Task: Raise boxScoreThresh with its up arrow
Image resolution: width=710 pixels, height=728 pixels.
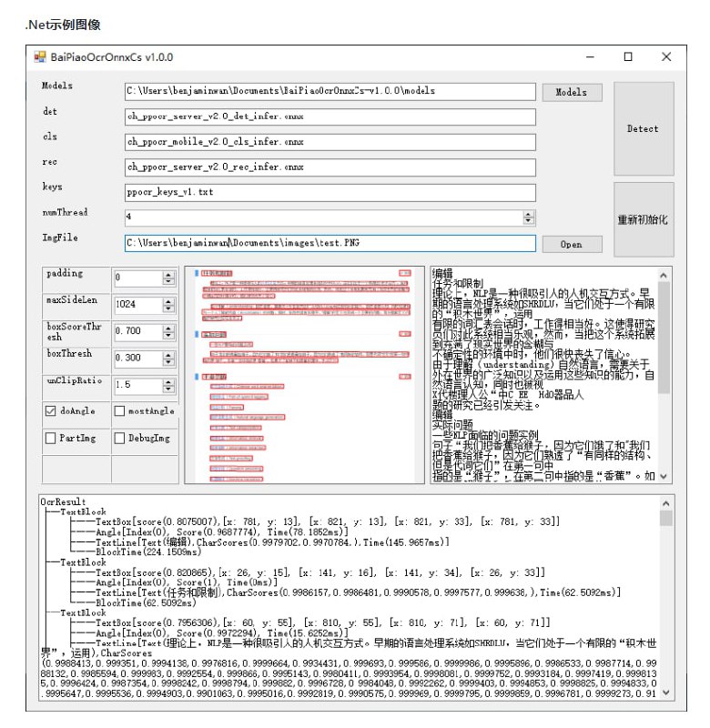Action: (167, 327)
